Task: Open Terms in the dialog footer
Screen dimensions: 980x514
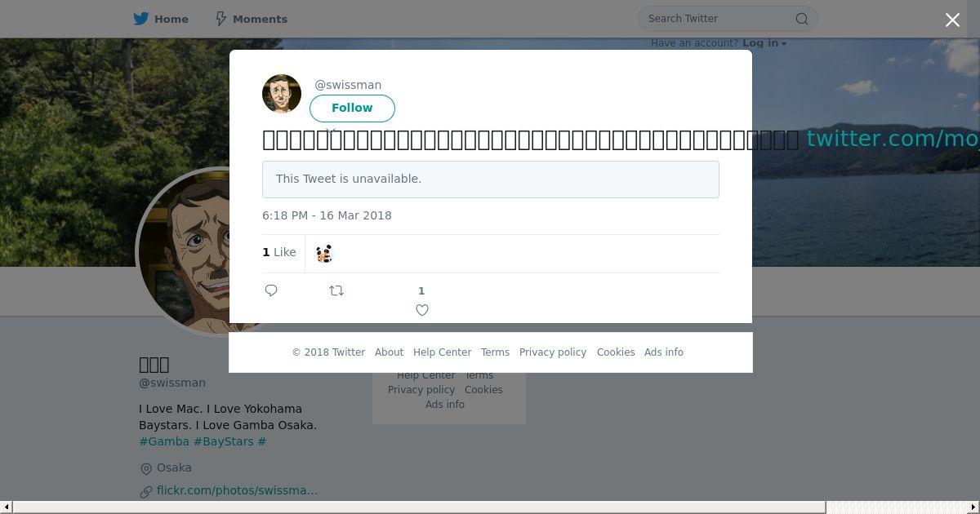Action: [495, 352]
